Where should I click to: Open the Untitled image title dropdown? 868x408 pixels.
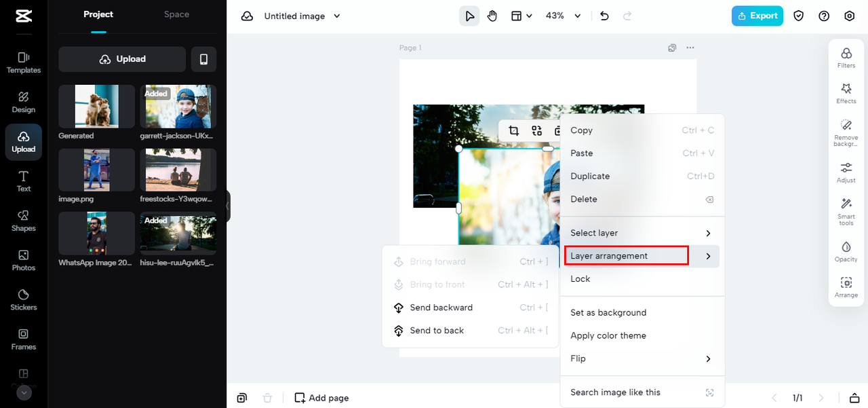click(x=302, y=16)
